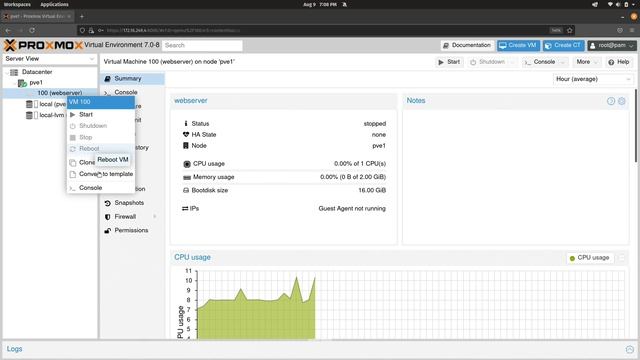
Task: Click the Start play icon in context menu
Action: tap(73, 115)
